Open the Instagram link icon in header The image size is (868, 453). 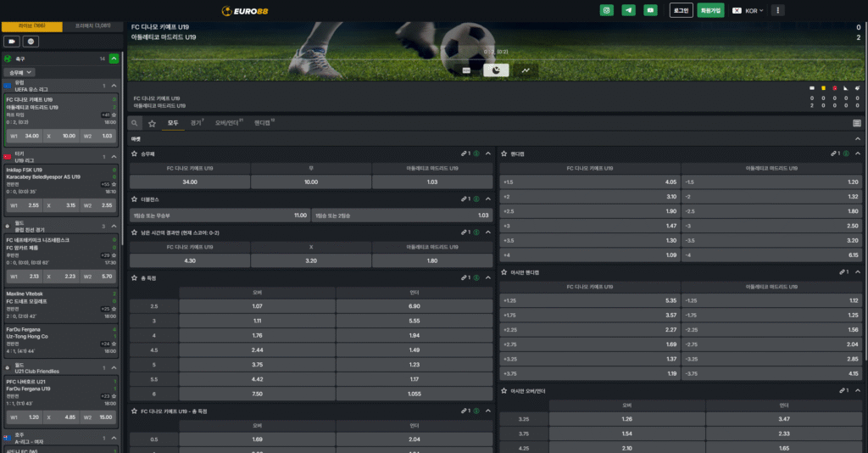tap(607, 10)
